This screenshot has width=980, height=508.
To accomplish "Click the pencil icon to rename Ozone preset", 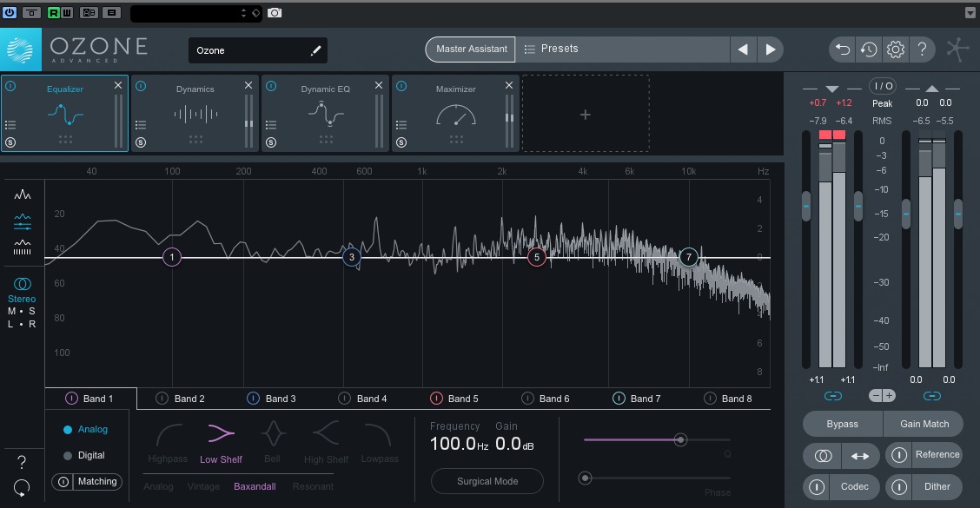I will pyautogui.click(x=315, y=50).
